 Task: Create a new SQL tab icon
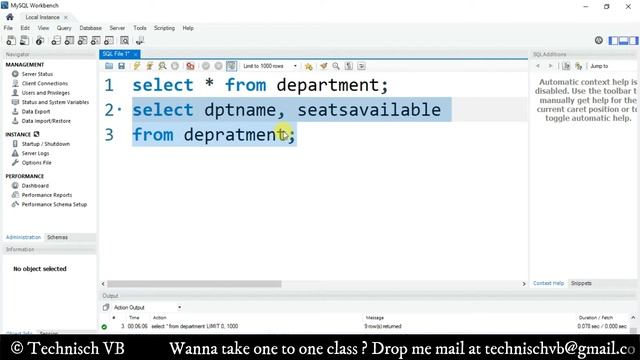11,40
